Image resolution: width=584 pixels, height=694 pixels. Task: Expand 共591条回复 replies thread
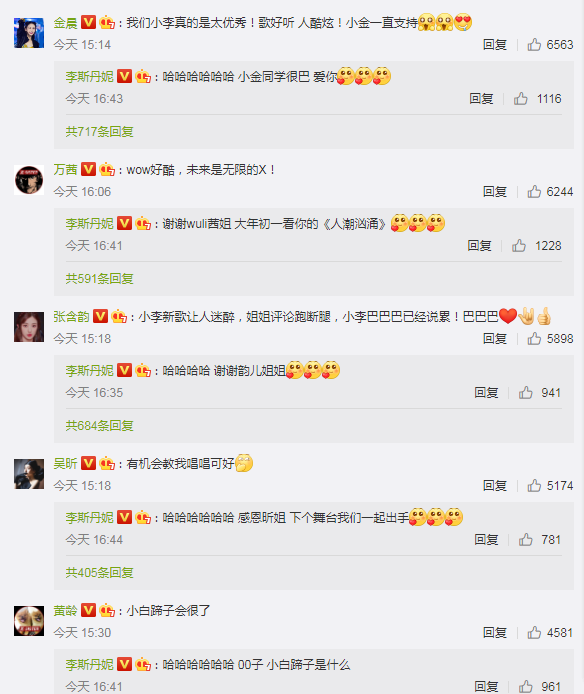[x=100, y=278]
